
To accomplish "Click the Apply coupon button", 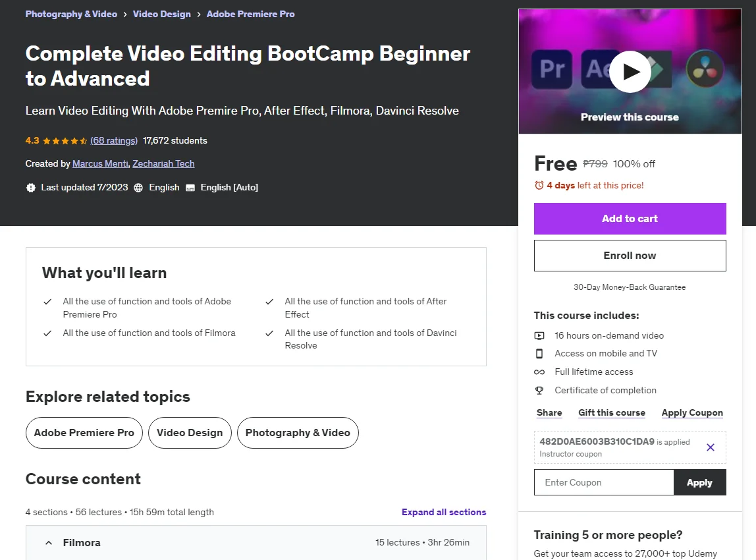I will tap(699, 482).
